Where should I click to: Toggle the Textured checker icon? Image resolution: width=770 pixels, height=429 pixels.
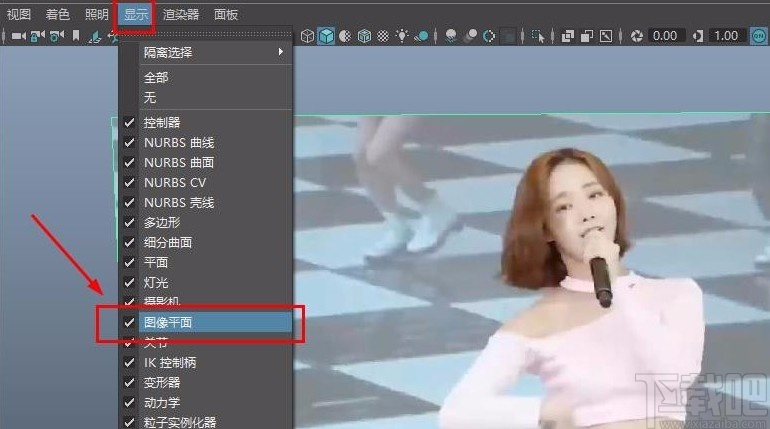383,36
